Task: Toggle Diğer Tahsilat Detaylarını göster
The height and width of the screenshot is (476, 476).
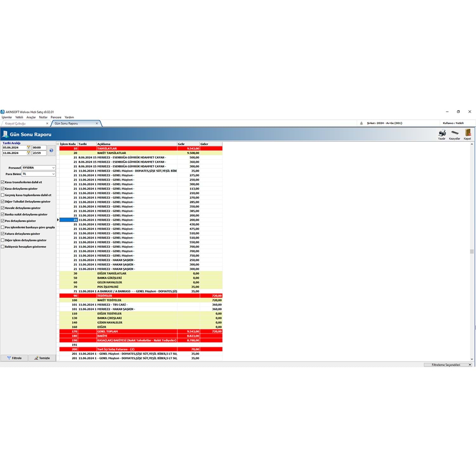Action: pyautogui.click(x=3, y=202)
